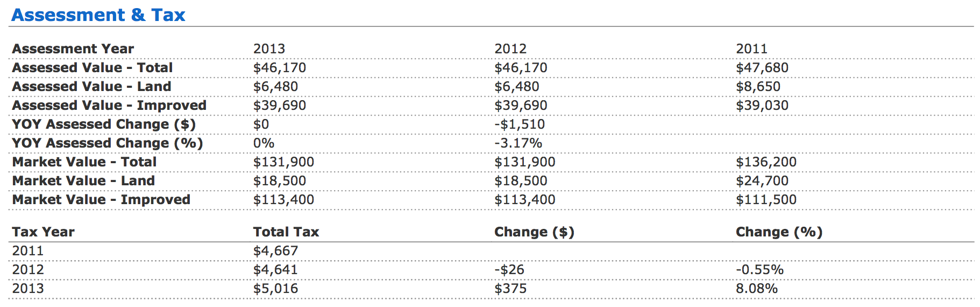Click the Assessment & Tax heading
The width and height of the screenshot is (980, 307).
click(x=98, y=15)
